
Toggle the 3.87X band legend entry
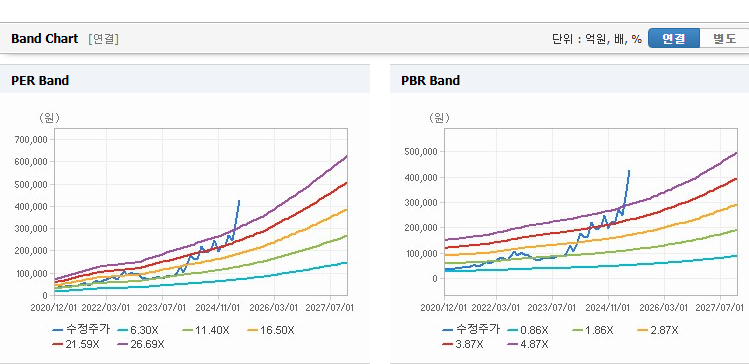coord(463,344)
